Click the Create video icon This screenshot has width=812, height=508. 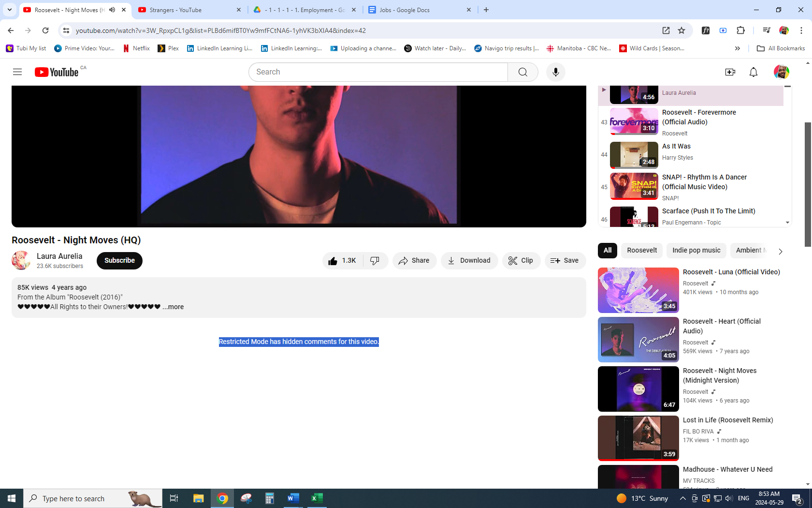(730, 72)
